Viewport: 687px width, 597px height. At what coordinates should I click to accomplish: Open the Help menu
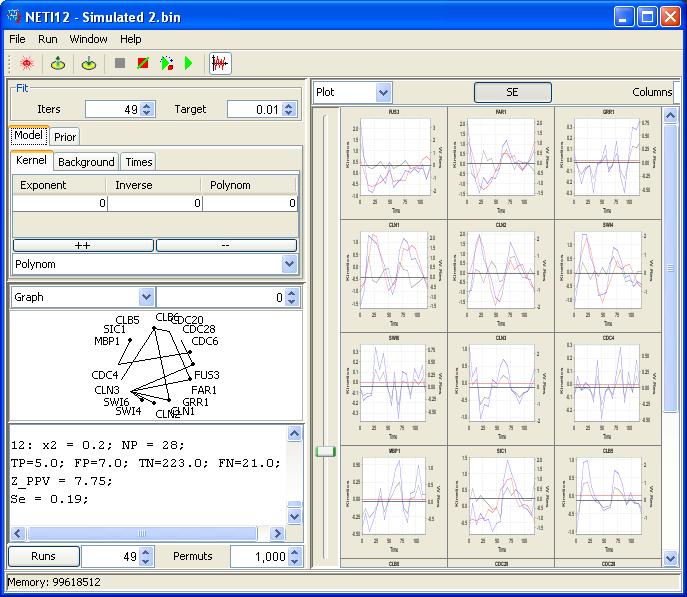pyautogui.click(x=131, y=39)
